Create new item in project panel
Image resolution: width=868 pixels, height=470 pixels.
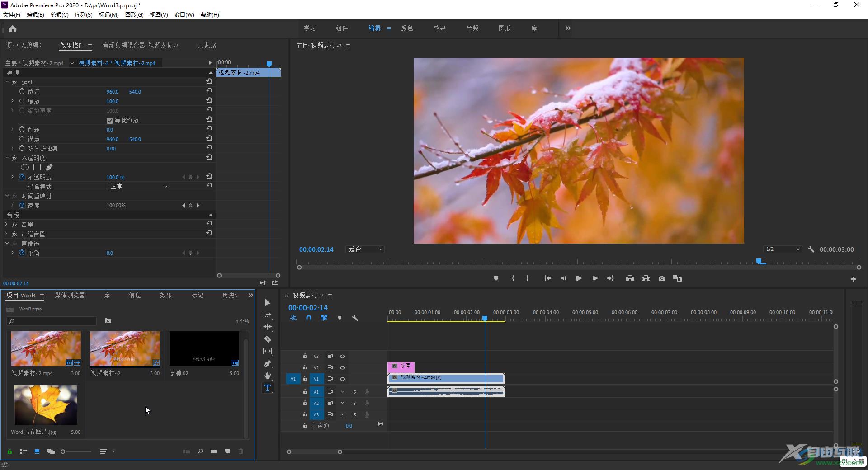coord(227,451)
